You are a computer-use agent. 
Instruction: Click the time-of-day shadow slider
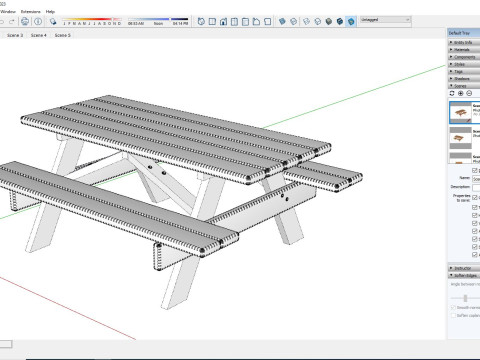tap(158, 19)
